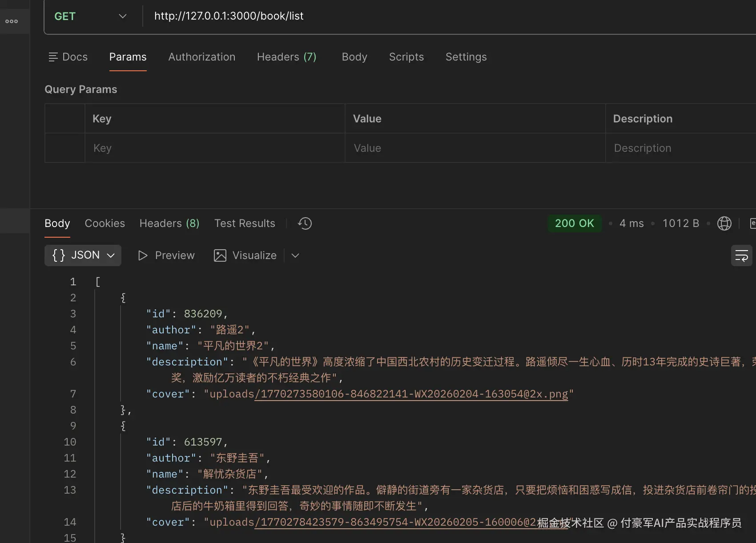Screen dimensions: 756x543
Task: Click the three-dot sidebar icon
Action: click(12, 21)
